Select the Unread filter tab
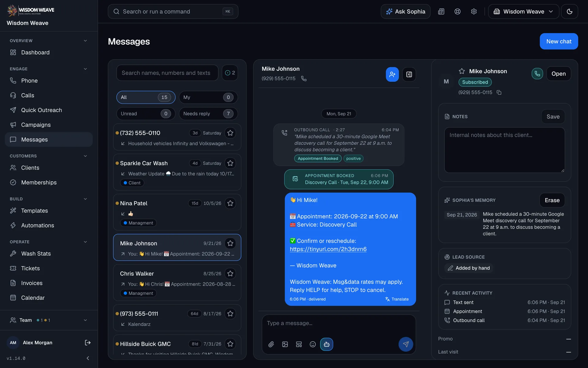The height and width of the screenshot is (368, 588). 146,113
